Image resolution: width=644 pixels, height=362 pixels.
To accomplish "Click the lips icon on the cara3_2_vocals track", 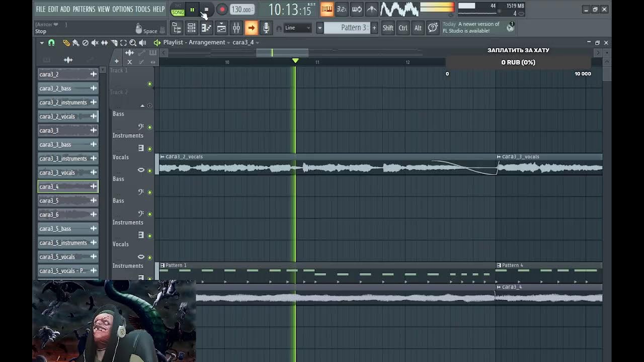I will tap(141, 170).
